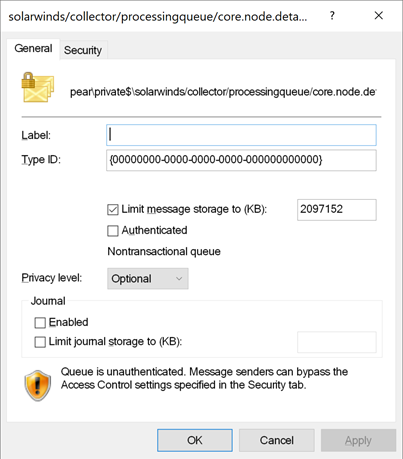
Task: Check Limit journal storage to (KB)
Action: click(40, 342)
